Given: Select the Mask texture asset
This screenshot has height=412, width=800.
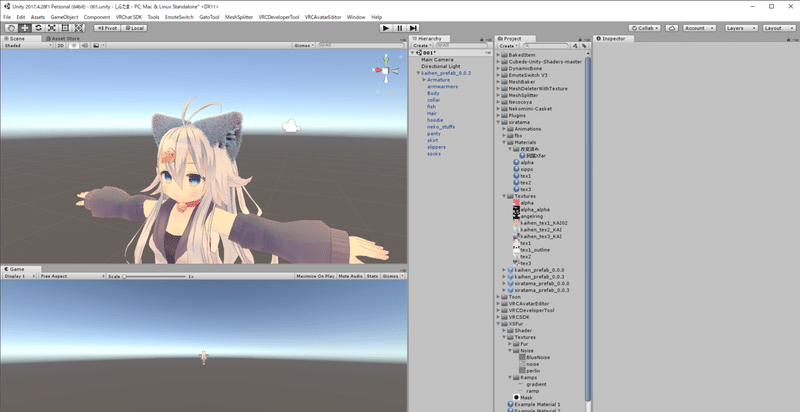Looking at the screenshot, I should click(526, 398).
